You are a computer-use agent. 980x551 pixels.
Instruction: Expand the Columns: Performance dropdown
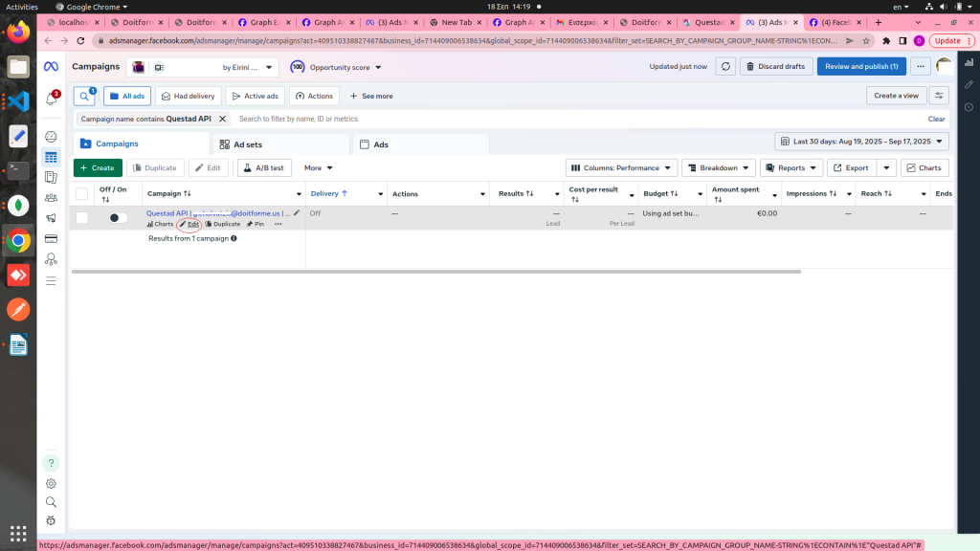click(622, 167)
